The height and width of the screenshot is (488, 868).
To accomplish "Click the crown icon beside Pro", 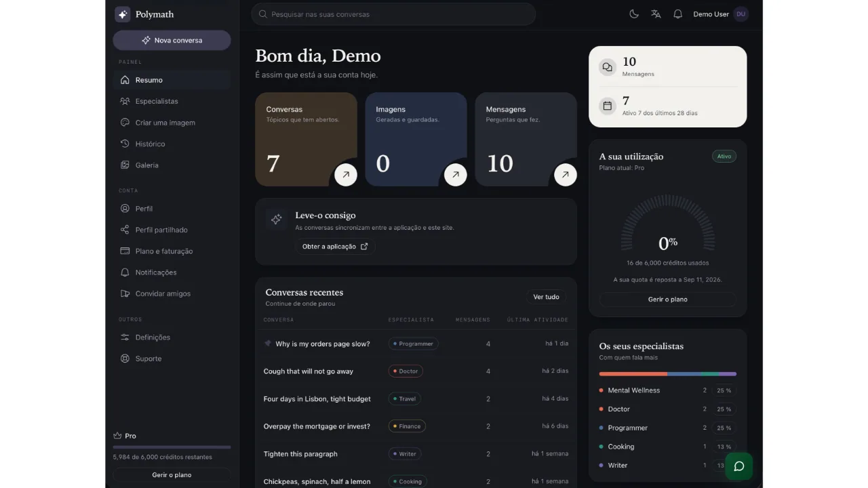I will pyautogui.click(x=117, y=436).
